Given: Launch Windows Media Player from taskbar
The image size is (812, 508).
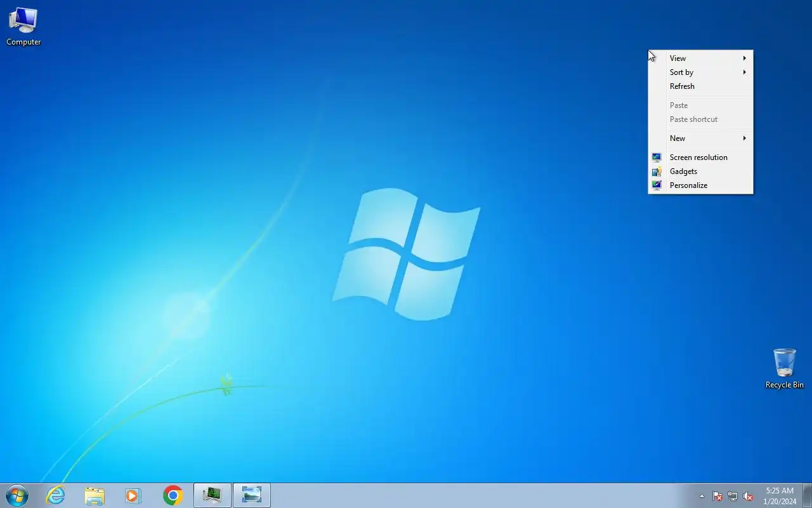Looking at the screenshot, I should point(133,495).
